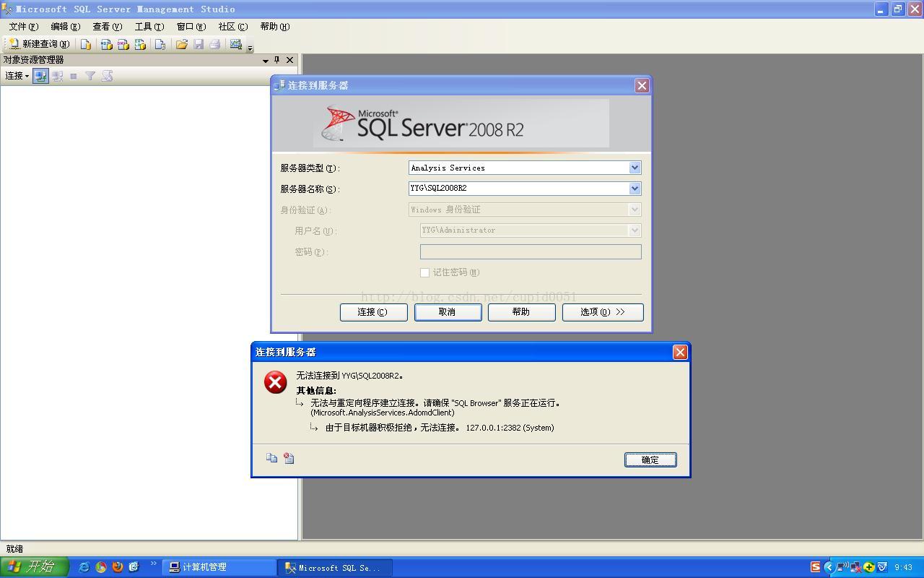Click the 用户名 dropdown showing YYG\Administrator

pos(531,230)
